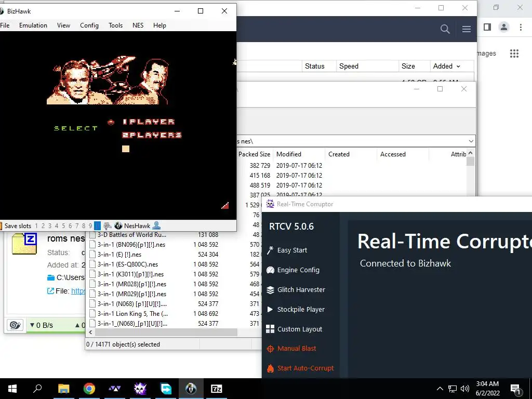Click the Speed column header in downloader
532x399 pixels.
(x=367, y=66)
